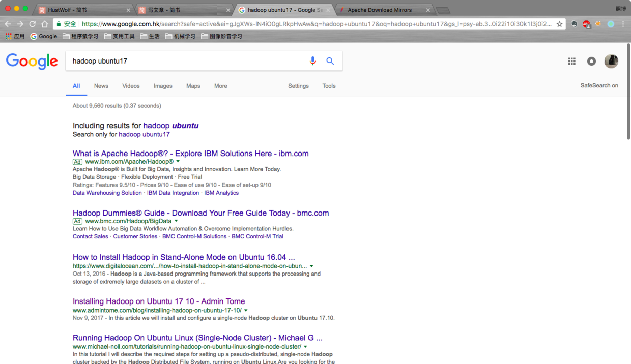Viewport: 631px width, 364px height.
Task: Click the site security lock icon
Action: tap(59, 24)
